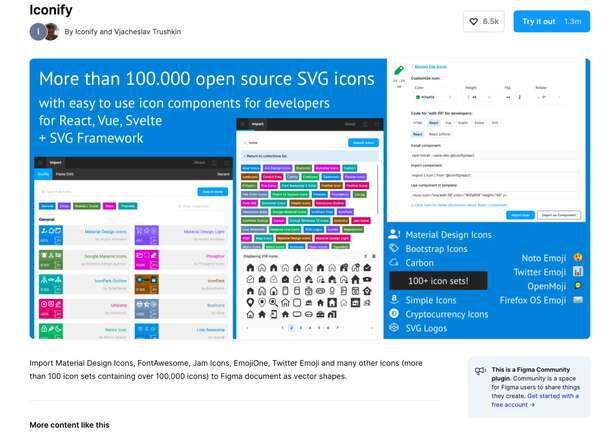Click the 'Noto Emoji' banner text
This screenshot has width=616, height=432.
[x=544, y=258]
